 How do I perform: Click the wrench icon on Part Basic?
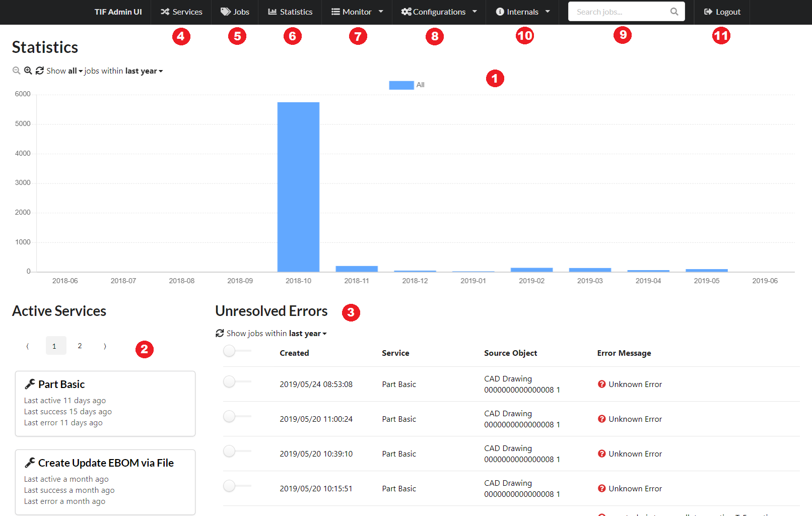click(x=30, y=384)
